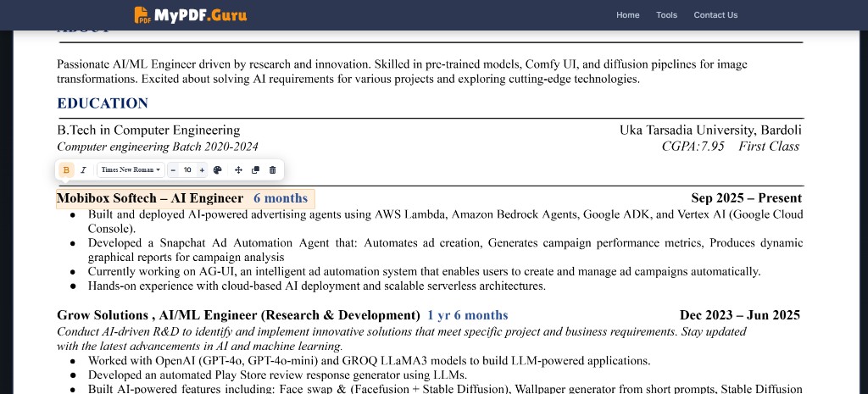This screenshot has width=868, height=394.
Task: Duplicate the selected text block
Action: pyautogui.click(x=255, y=169)
